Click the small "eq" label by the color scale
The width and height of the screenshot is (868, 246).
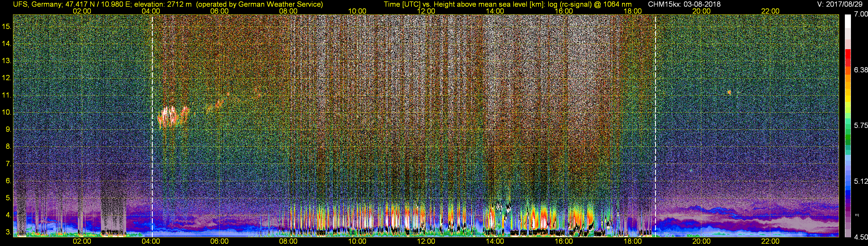point(857,215)
